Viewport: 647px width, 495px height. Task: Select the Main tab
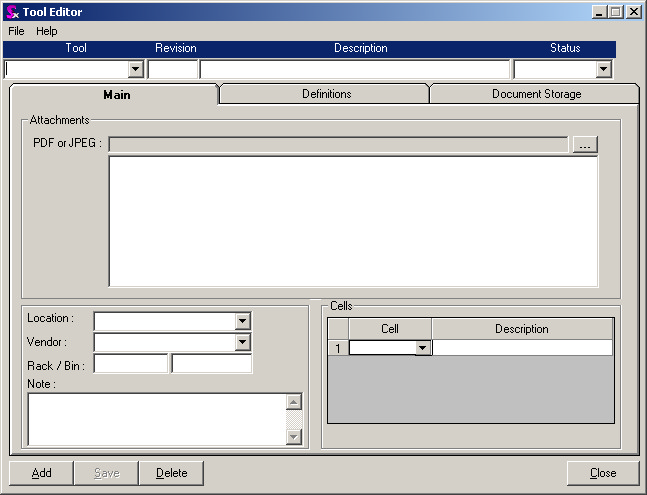click(116, 95)
